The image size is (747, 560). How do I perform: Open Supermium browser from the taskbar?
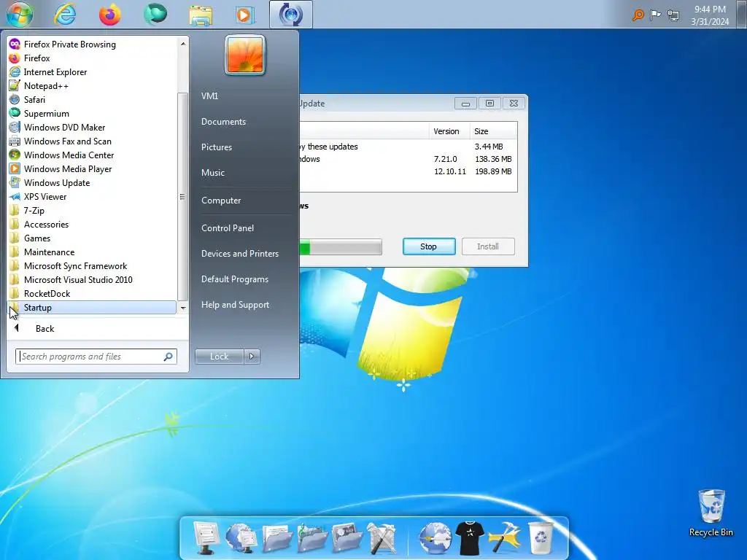(x=155, y=13)
